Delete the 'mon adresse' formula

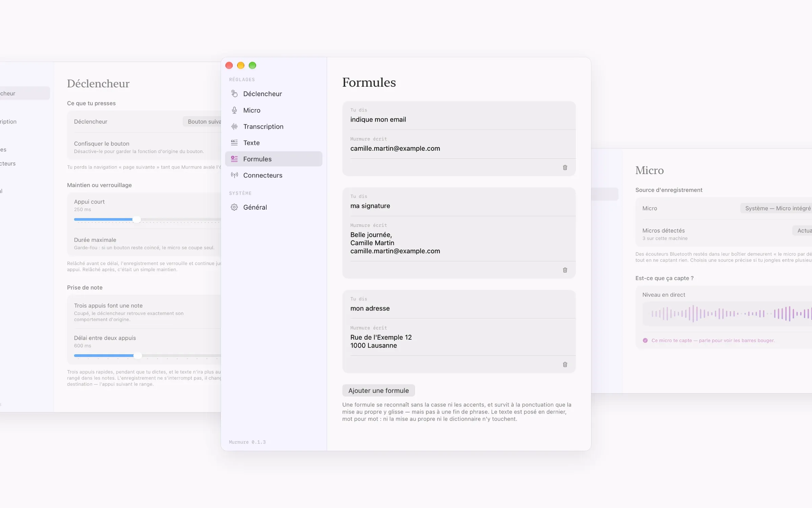click(x=565, y=365)
